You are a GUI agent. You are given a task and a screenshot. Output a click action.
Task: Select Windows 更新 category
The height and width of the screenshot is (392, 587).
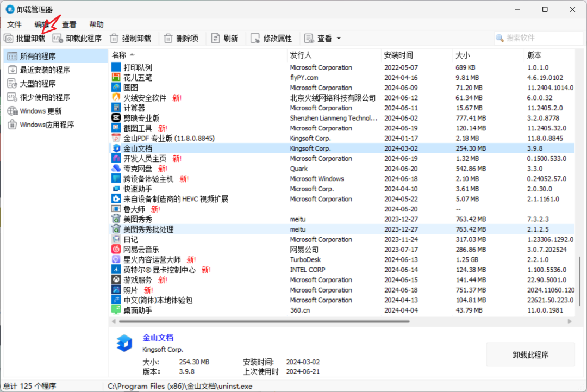click(x=55, y=111)
